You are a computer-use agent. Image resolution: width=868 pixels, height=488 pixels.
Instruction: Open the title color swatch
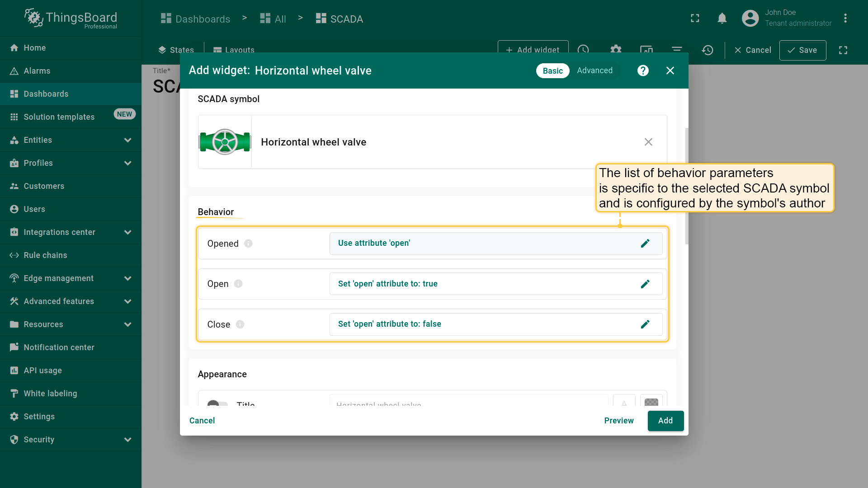point(651,401)
